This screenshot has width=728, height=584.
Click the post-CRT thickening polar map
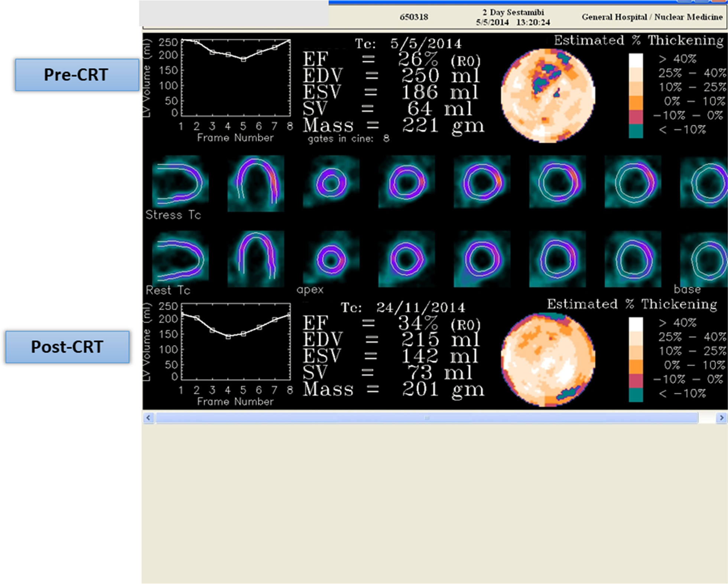point(548,360)
